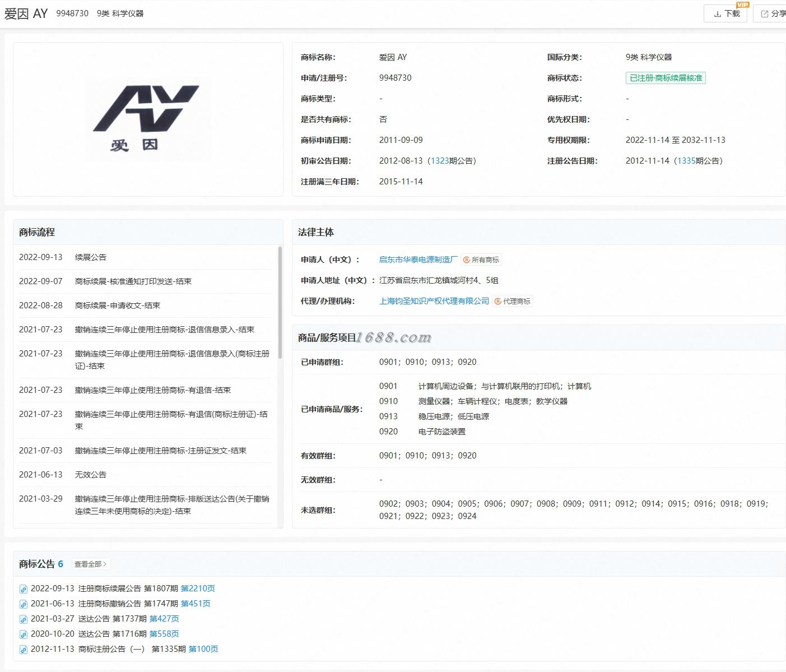Screen dimensions: 786x672
Task: Select the 2021-07-03 注册证发文 process row
Action: pyautogui.click(x=145, y=451)
